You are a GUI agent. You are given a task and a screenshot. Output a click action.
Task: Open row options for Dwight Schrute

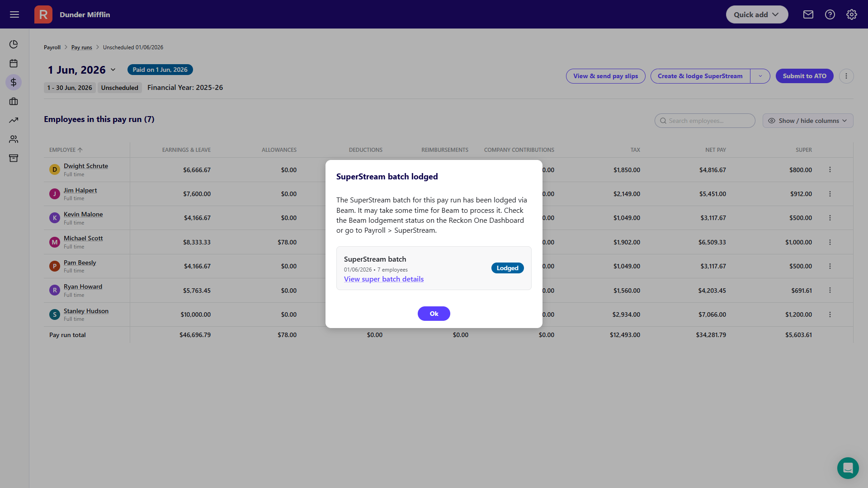tap(830, 169)
